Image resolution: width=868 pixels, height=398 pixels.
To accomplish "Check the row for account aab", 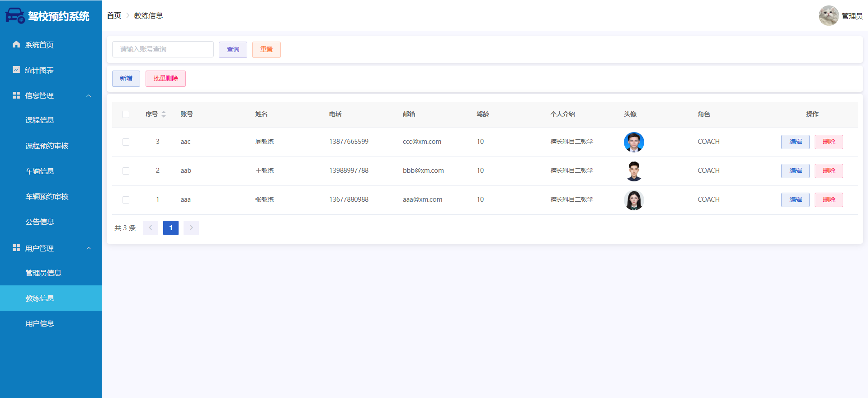I will 126,171.
